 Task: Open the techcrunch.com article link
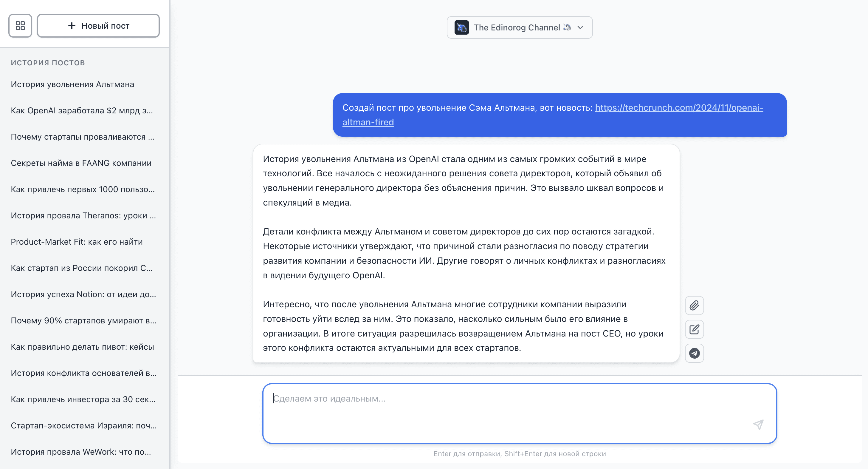point(679,108)
